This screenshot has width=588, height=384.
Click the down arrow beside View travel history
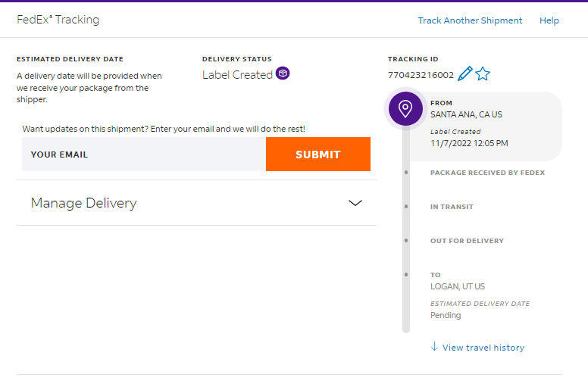434,346
